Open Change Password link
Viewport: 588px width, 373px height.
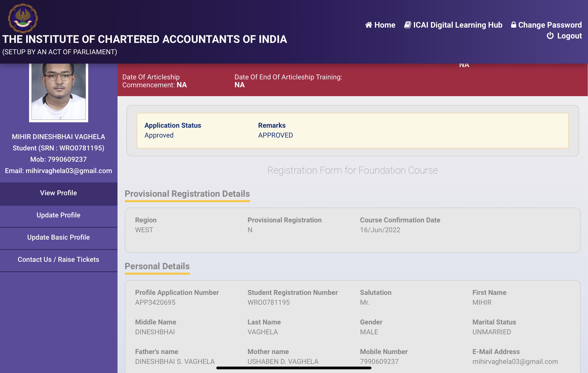tap(550, 25)
